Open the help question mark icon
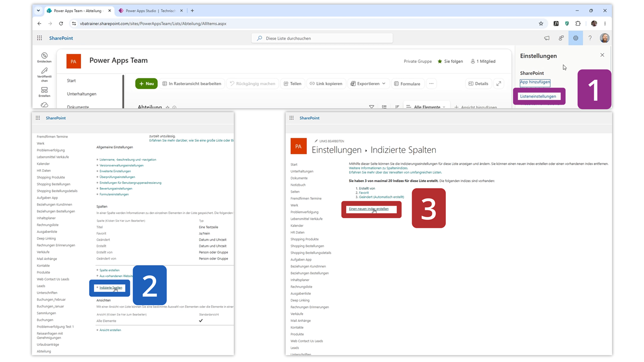 pyautogui.click(x=590, y=38)
